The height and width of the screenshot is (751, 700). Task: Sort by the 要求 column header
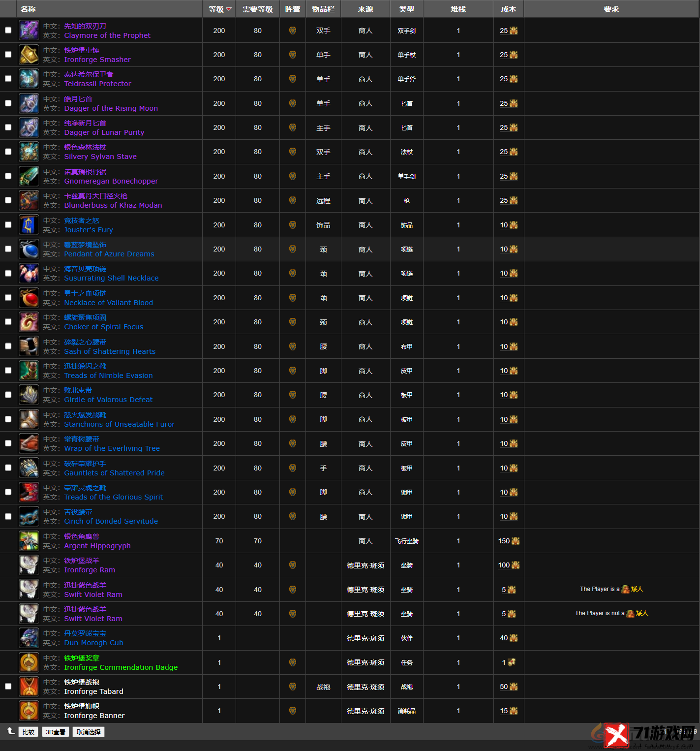(x=611, y=9)
